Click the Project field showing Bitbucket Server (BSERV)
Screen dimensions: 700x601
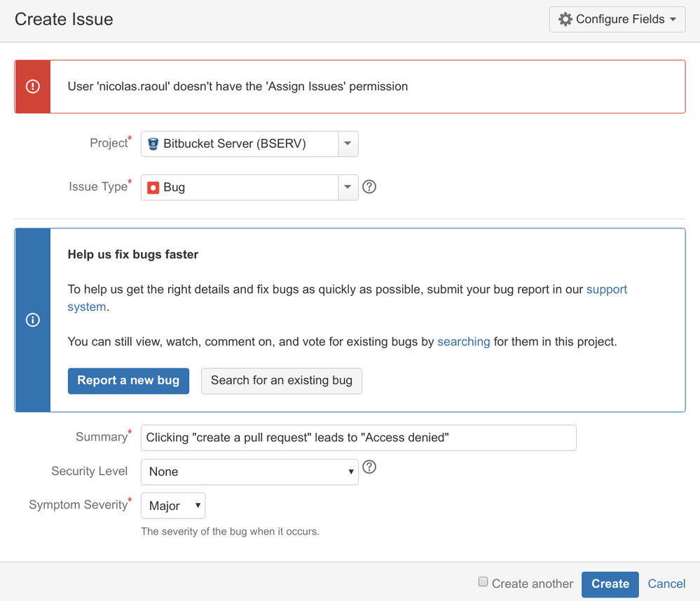click(249, 144)
